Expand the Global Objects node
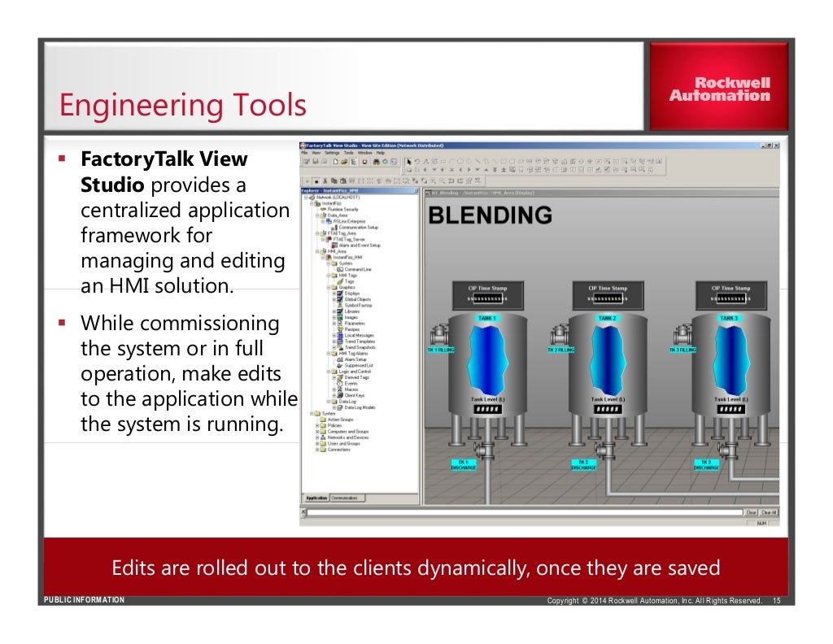 [334, 299]
